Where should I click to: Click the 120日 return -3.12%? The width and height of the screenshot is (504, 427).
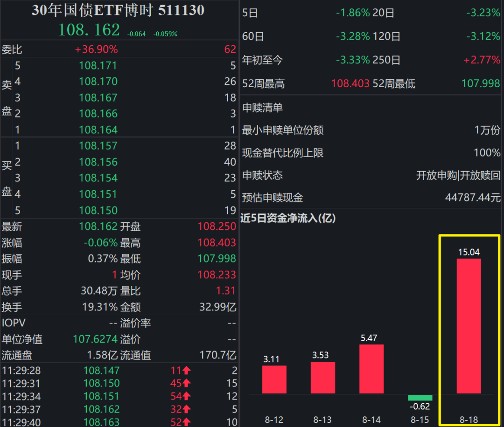pyautogui.click(x=483, y=36)
